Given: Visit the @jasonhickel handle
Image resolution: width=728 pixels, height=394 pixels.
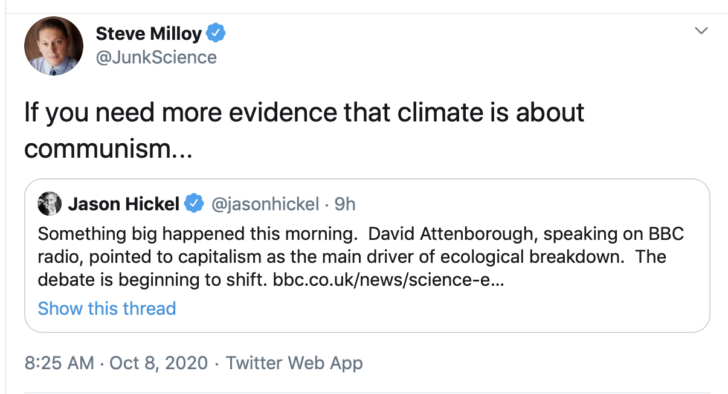Looking at the screenshot, I should click(265, 204).
